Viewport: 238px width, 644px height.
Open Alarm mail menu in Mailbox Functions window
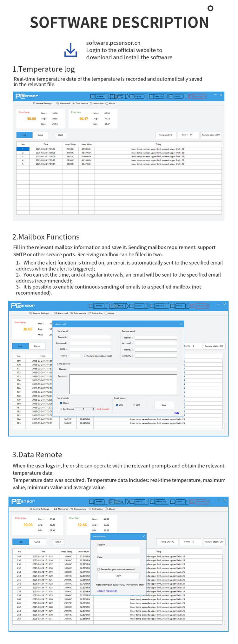(x=61, y=313)
